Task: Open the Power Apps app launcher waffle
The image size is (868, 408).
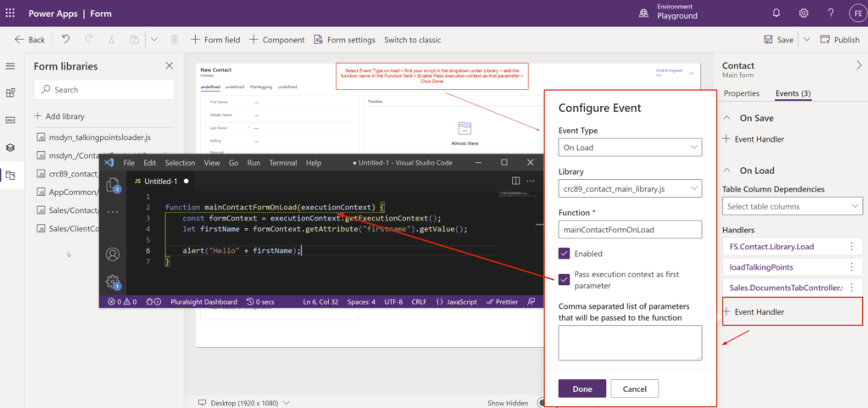Action: click(10, 13)
